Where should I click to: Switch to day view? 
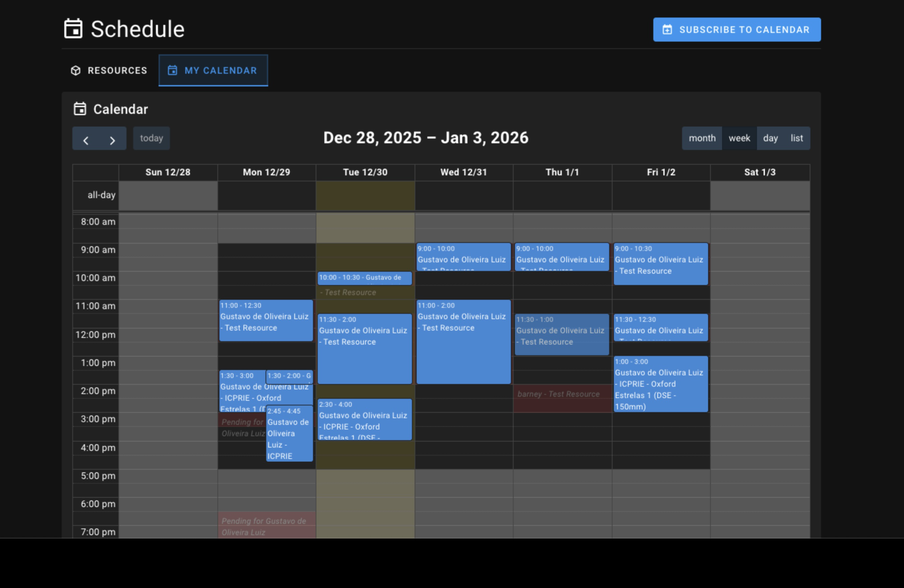pyautogui.click(x=770, y=138)
